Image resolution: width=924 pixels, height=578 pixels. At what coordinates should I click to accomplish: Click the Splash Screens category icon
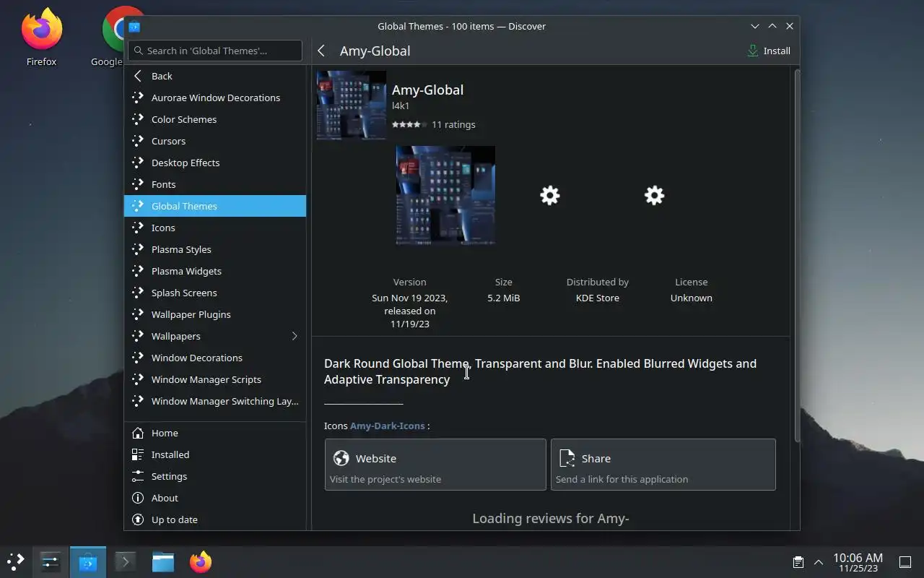tap(138, 293)
